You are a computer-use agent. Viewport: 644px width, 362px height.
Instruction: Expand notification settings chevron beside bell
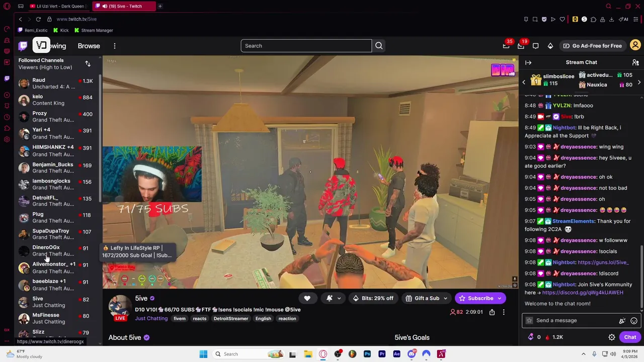tap(339, 298)
